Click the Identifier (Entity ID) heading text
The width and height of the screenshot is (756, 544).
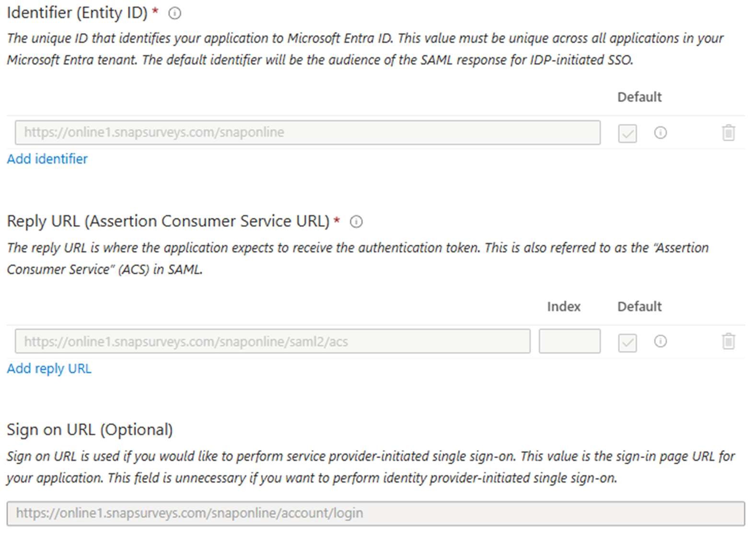point(77,12)
